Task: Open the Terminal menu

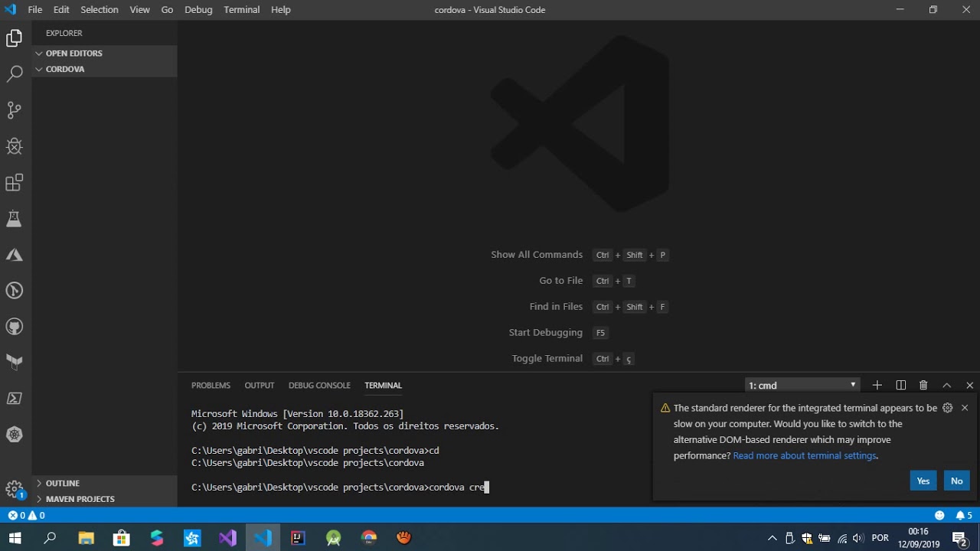Action: pos(242,10)
